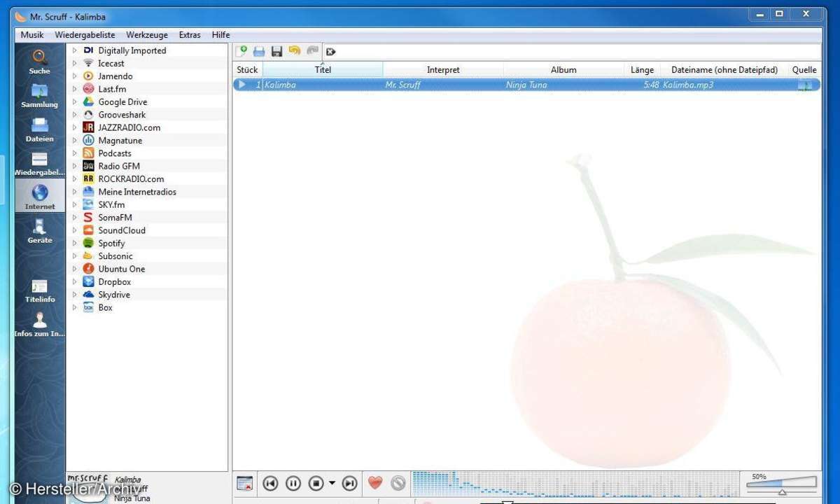
Task: Expand the Podcasts tree node
Action: click(74, 153)
